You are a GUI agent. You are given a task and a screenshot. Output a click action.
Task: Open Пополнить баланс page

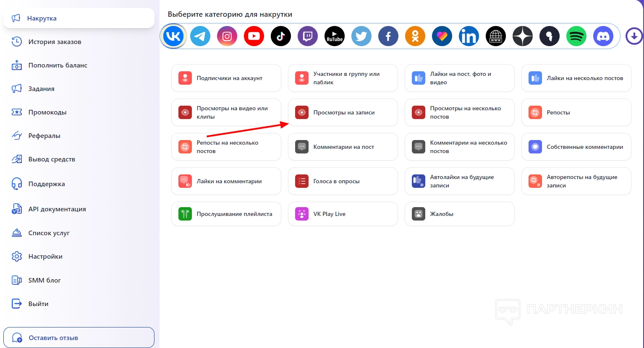tap(79, 65)
